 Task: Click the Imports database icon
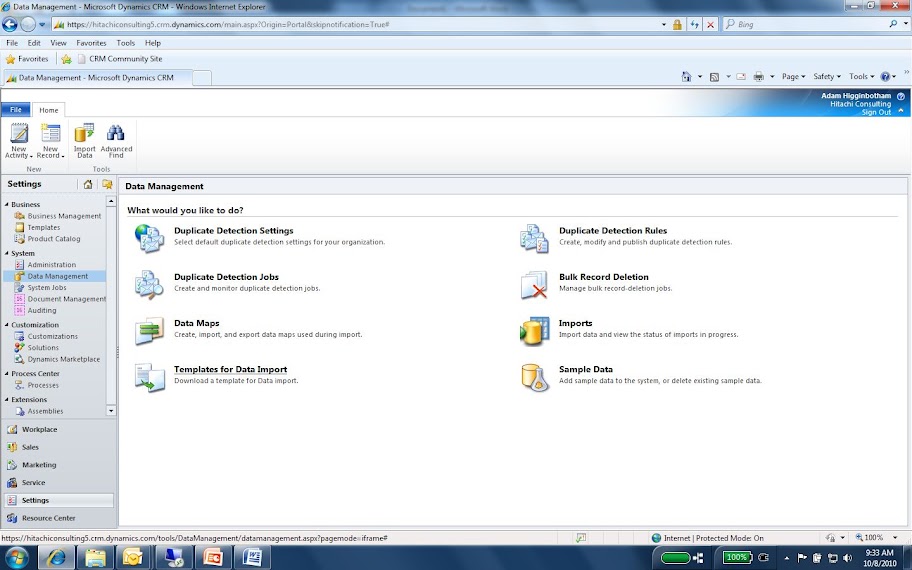click(534, 331)
